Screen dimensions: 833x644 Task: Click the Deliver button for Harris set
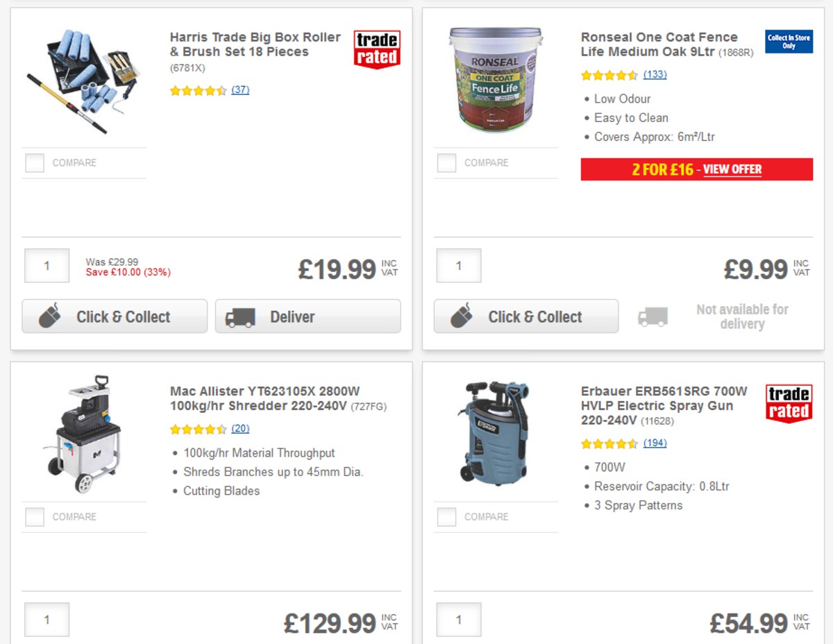coord(308,316)
